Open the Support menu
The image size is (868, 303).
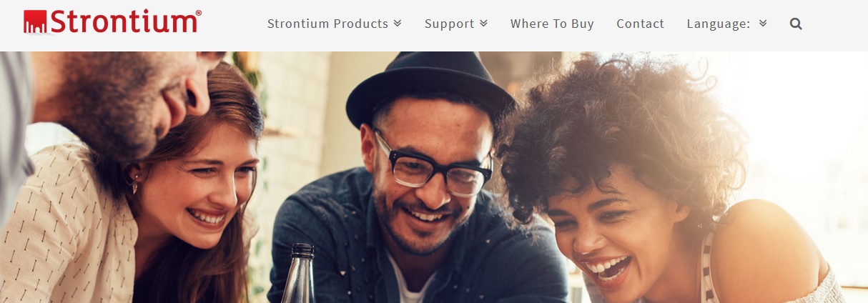pyautogui.click(x=449, y=24)
